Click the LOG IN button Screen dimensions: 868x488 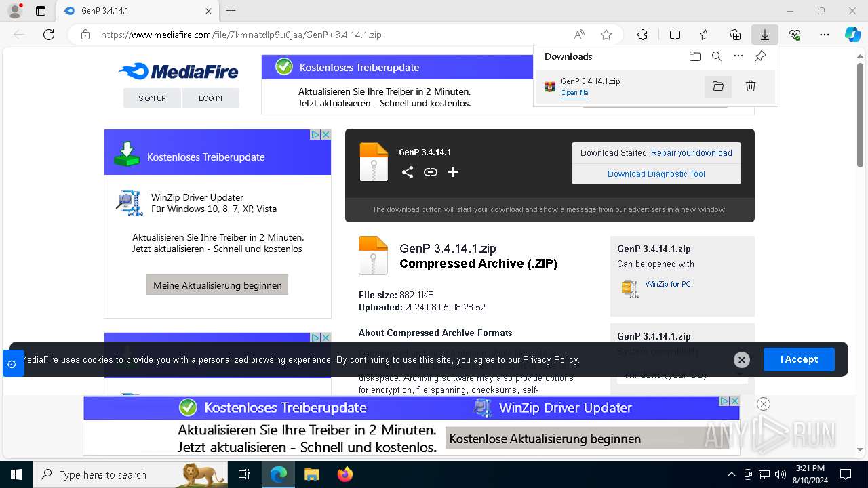point(210,98)
